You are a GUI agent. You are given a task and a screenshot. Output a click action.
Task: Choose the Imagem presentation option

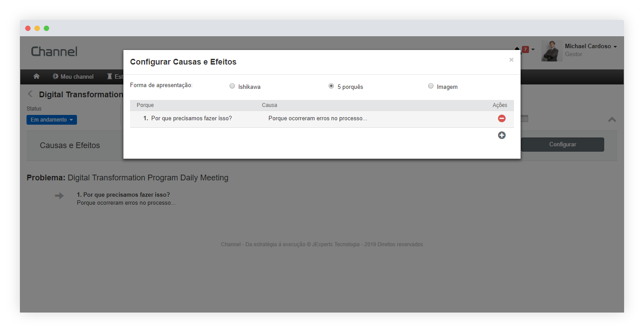(x=431, y=86)
